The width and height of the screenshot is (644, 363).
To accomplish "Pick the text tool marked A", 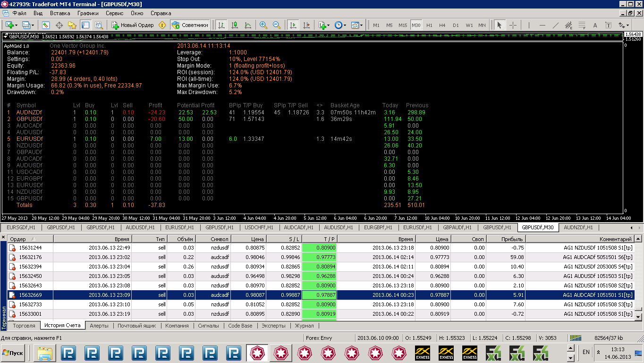I will [595, 25].
